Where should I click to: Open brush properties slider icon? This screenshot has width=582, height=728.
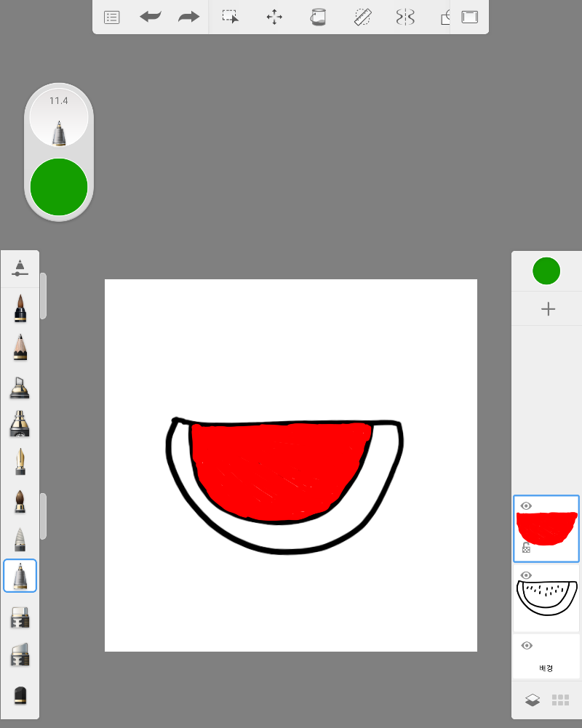pyautogui.click(x=20, y=268)
